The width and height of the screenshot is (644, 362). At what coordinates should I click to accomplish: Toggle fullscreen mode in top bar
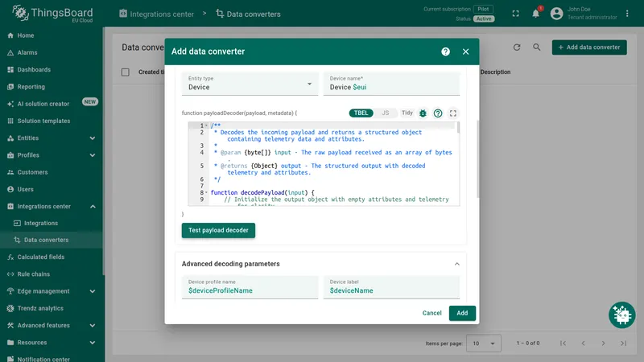(515, 14)
